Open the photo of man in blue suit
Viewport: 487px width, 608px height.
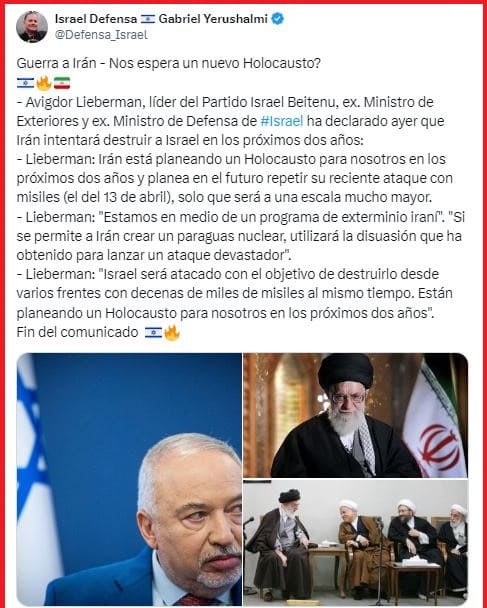point(129,479)
